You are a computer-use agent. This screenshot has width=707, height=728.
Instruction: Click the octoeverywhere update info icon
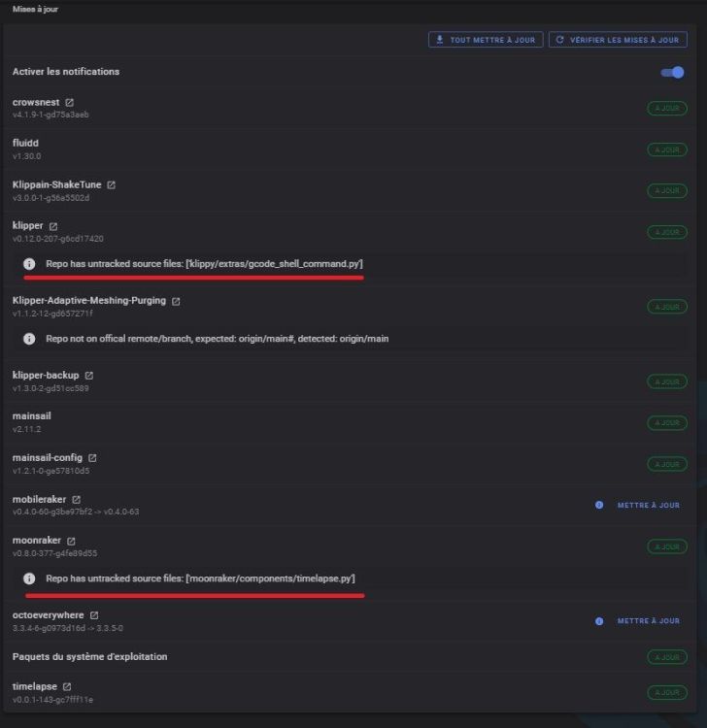599,621
